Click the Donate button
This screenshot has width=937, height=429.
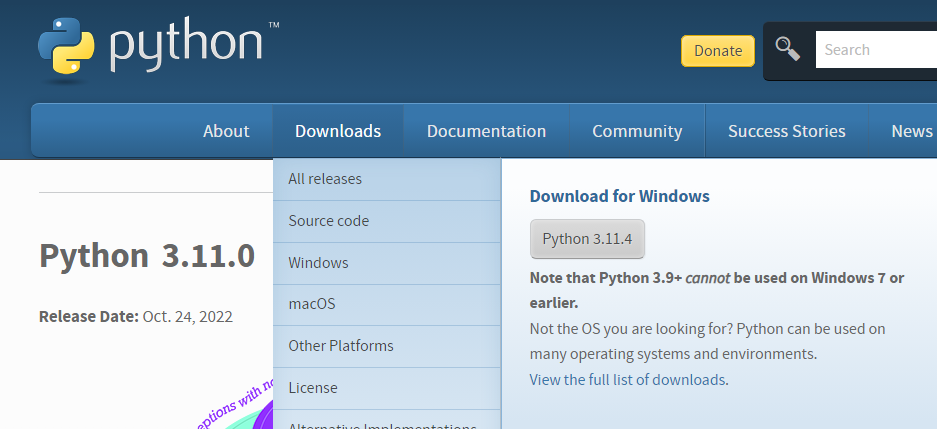pyautogui.click(x=718, y=51)
